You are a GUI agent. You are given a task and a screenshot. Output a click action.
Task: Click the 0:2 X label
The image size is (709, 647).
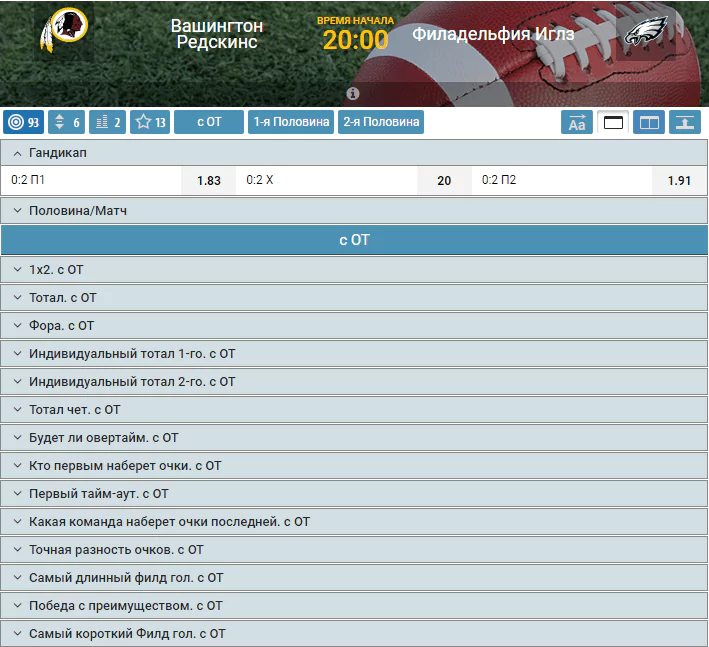pyautogui.click(x=260, y=180)
